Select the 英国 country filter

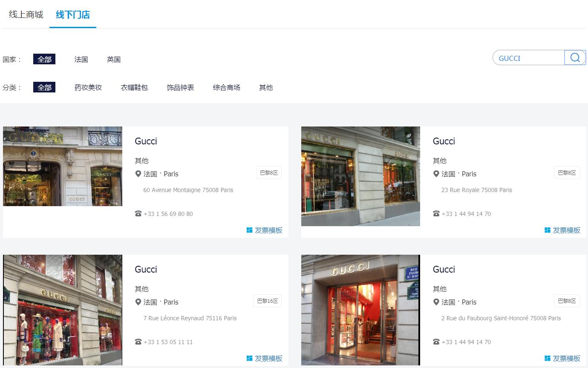[114, 59]
